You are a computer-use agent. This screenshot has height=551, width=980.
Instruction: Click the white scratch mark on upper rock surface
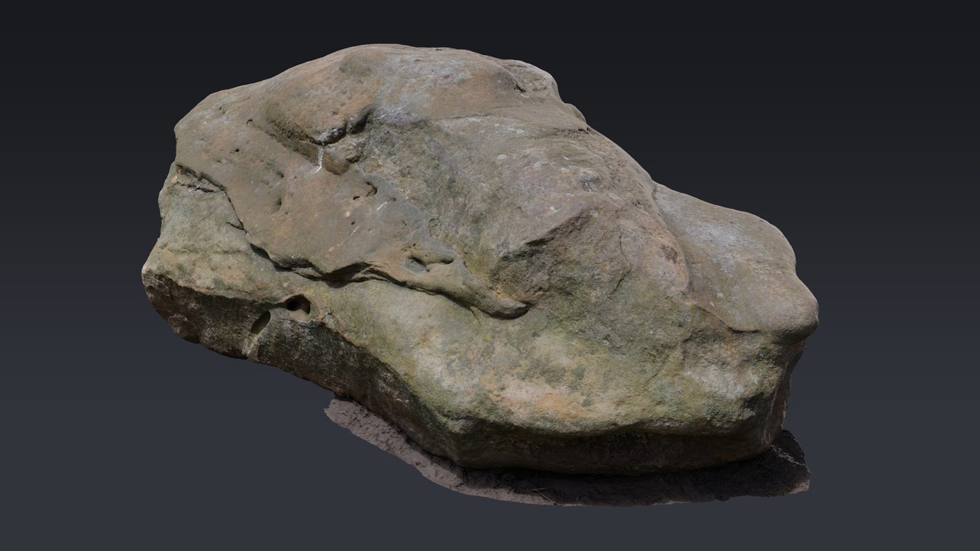[x=320, y=160]
